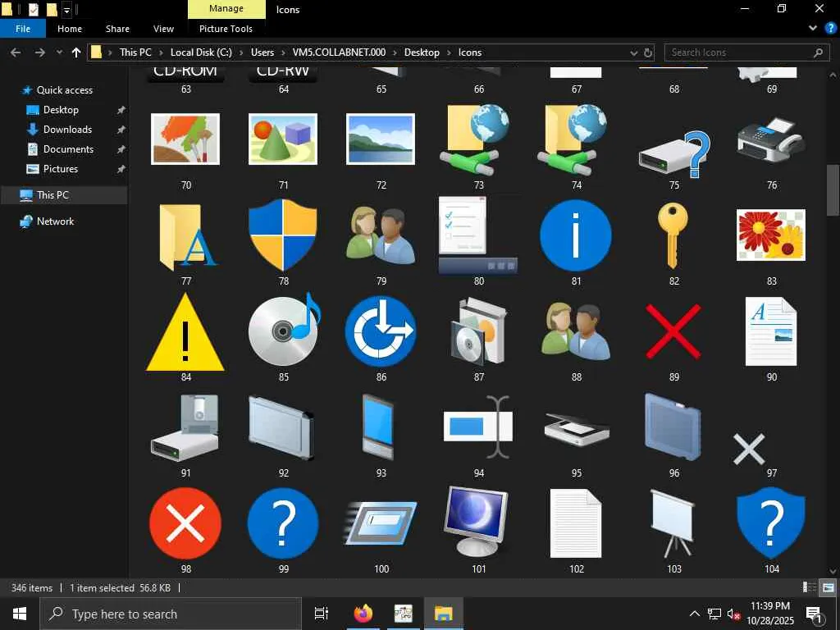Select the blue update clock icon 86
This screenshot has height=630, width=840.
(381, 331)
